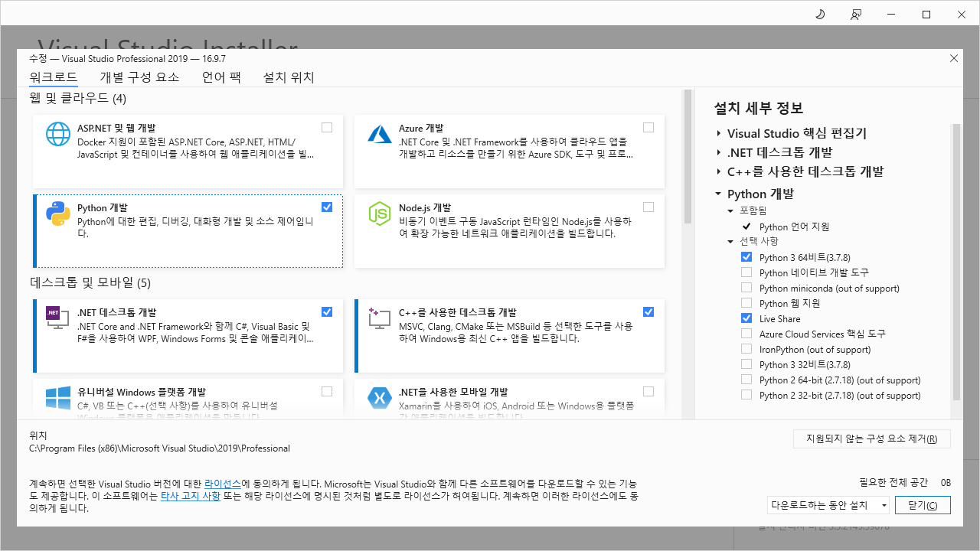Click the 닫기 button
Screen dimensions: 980x551
tap(922, 505)
